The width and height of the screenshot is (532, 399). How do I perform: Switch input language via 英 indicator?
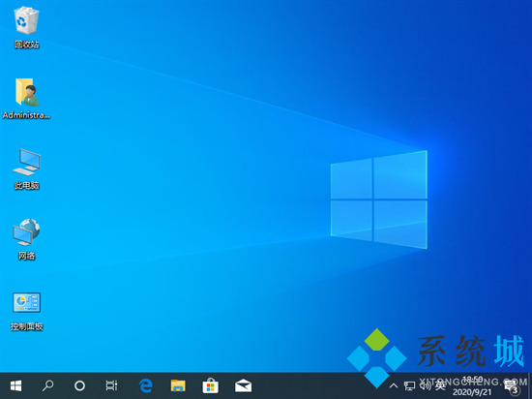click(x=440, y=385)
